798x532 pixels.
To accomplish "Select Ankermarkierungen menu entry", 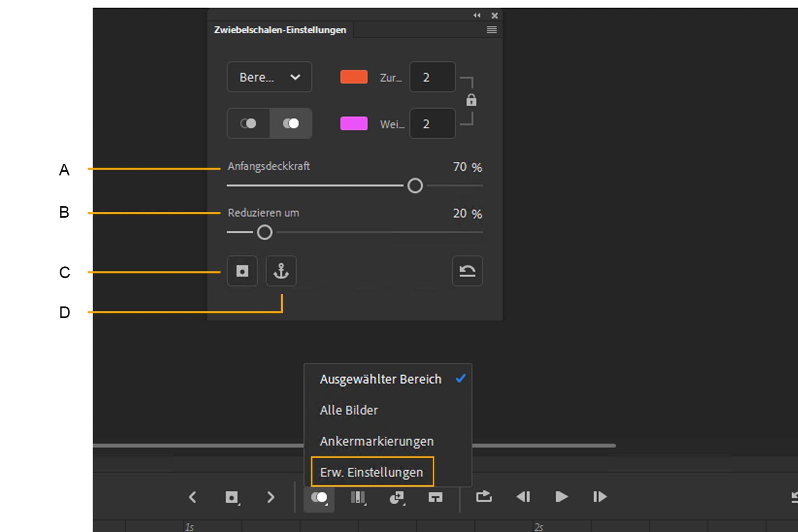I will click(377, 441).
